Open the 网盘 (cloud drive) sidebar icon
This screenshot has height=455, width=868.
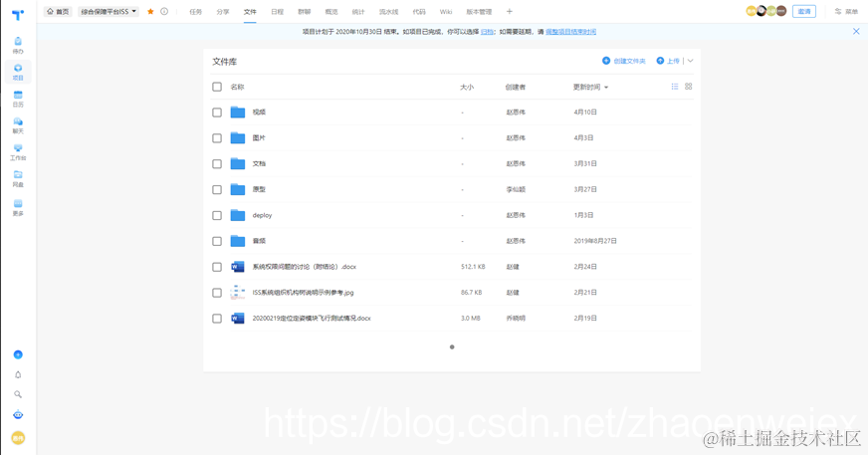18,179
